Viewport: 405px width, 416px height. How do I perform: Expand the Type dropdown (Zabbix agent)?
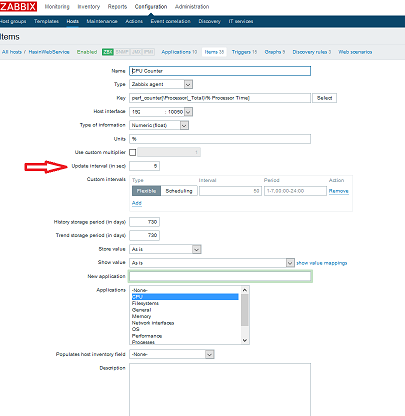161,85
